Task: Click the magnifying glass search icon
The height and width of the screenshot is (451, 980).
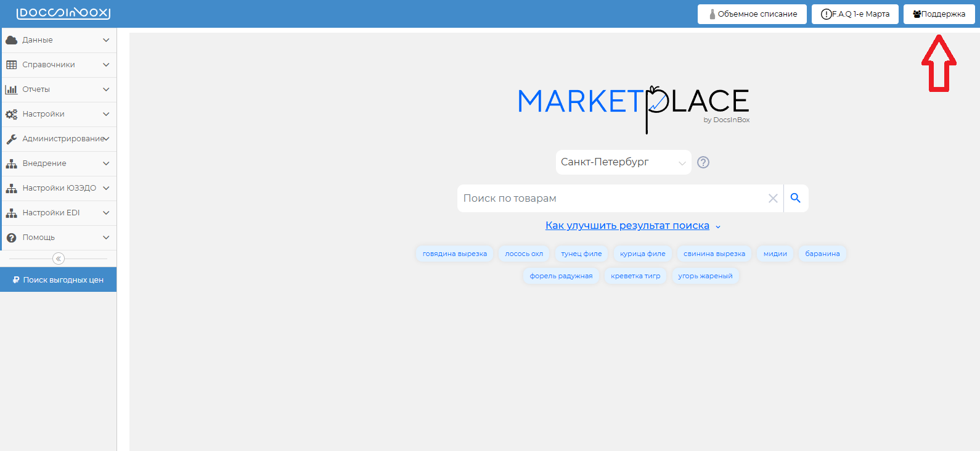Action: point(796,198)
